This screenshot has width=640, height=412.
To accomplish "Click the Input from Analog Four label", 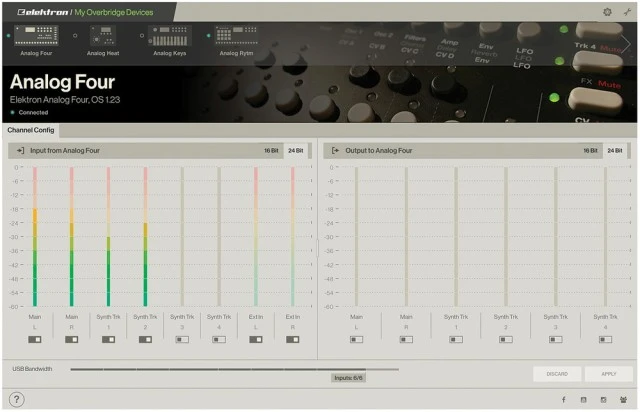I will click(65, 151).
